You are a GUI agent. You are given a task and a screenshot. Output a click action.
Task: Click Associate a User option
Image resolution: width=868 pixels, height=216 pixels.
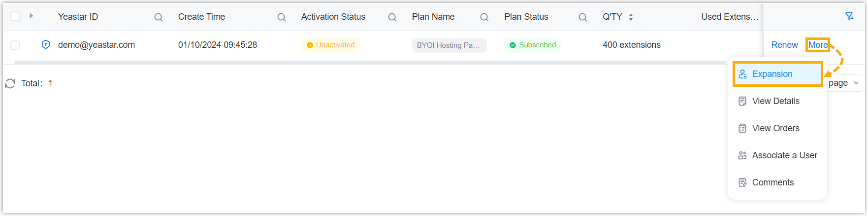[x=784, y=155]
